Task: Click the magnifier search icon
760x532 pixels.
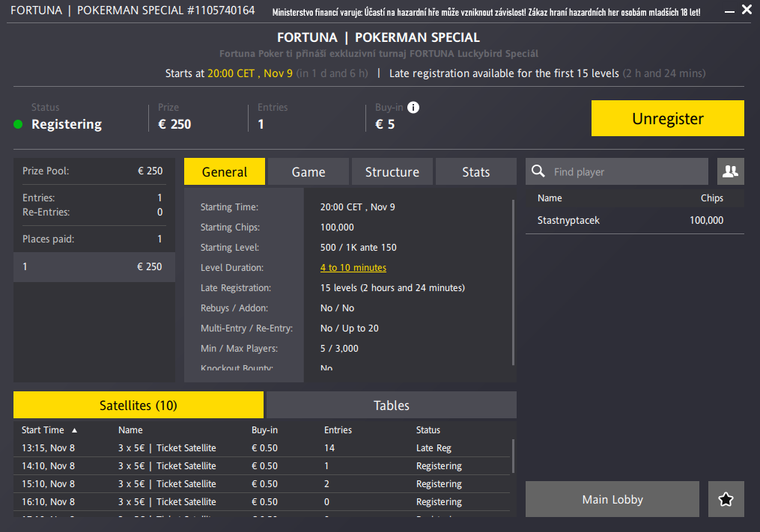Action: point(538,171)
